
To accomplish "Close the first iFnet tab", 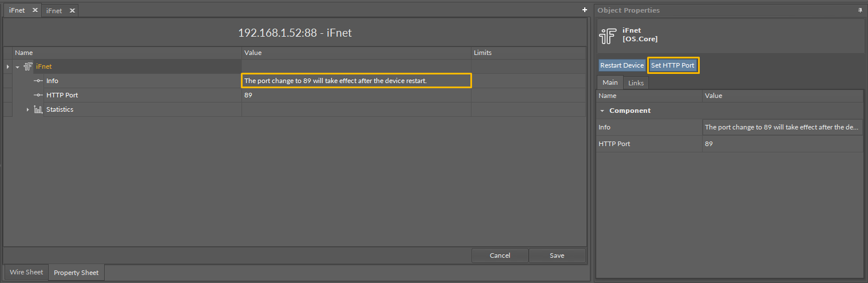I will pos(34,10).
